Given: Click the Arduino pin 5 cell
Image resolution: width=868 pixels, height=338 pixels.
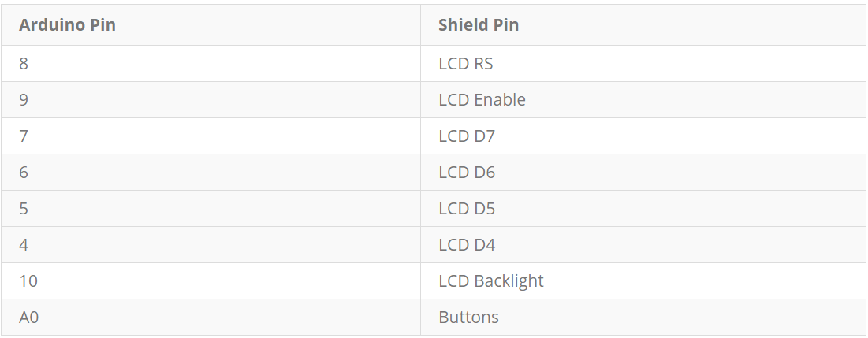Looking at the screenshot, I should 24,209.
